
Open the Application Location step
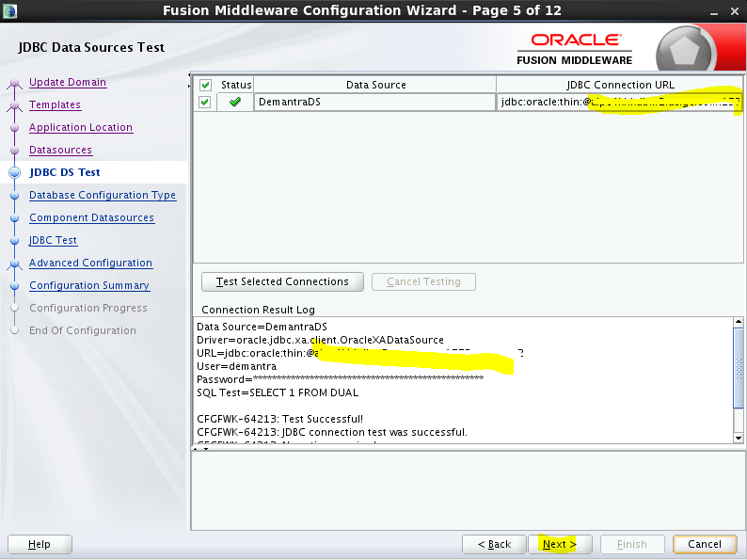point(81,127)
